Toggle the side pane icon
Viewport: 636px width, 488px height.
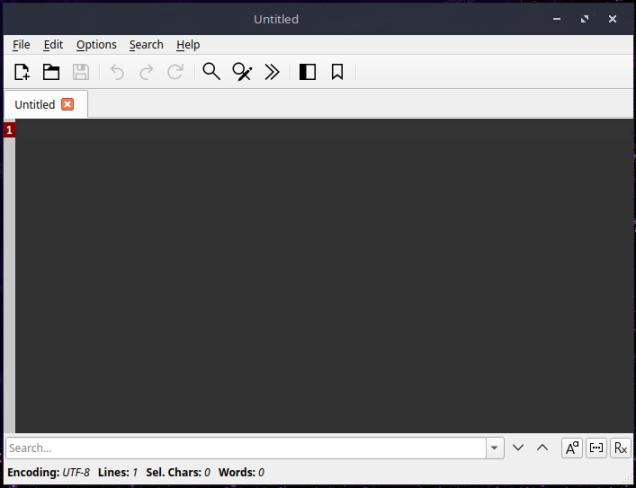click(307, 72)
